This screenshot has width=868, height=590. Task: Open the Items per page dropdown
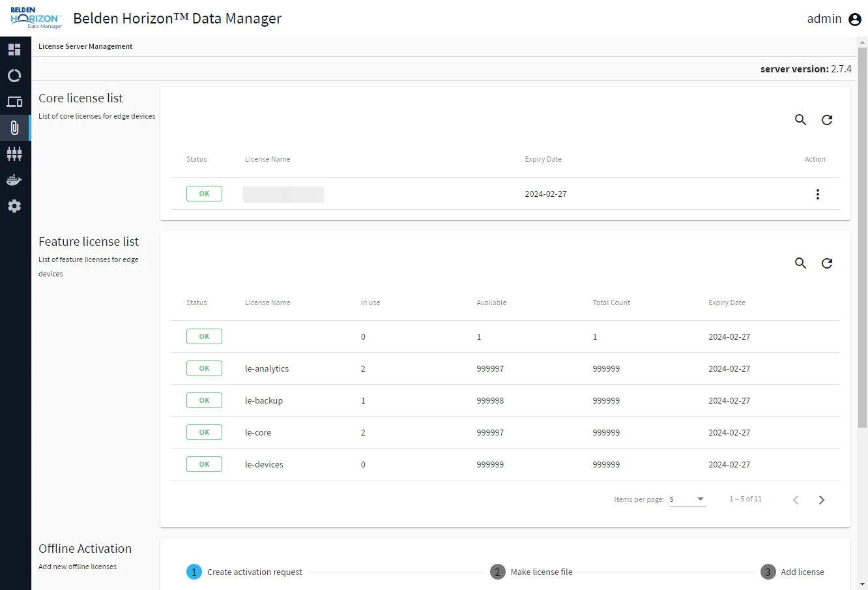(687, 499)
